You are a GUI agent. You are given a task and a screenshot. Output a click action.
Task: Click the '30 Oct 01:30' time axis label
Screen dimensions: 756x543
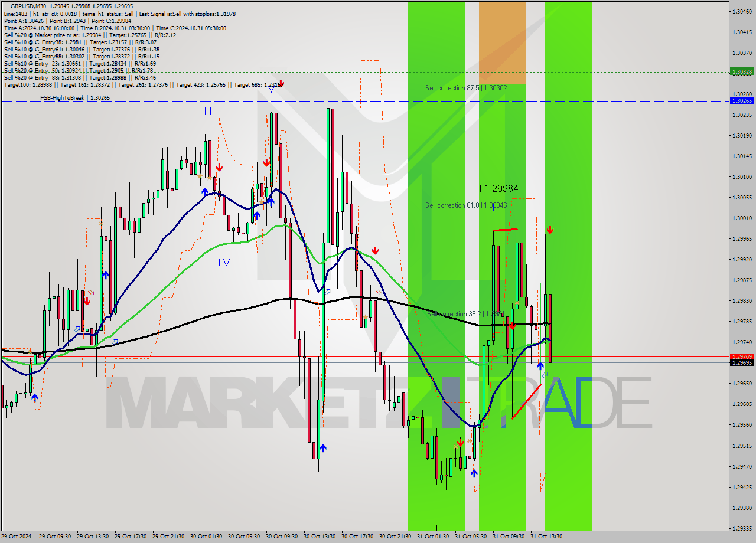click(x=206, y=537)
